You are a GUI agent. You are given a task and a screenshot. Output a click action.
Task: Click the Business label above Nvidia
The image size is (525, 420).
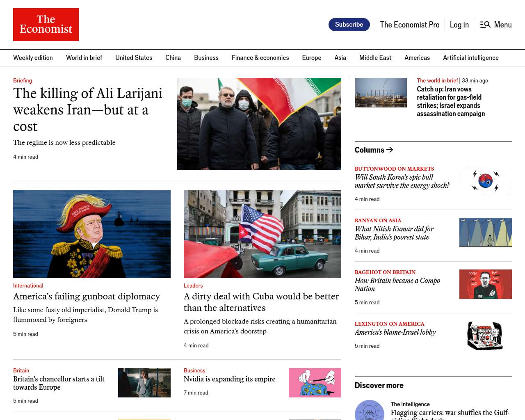[x=194, y=370]
